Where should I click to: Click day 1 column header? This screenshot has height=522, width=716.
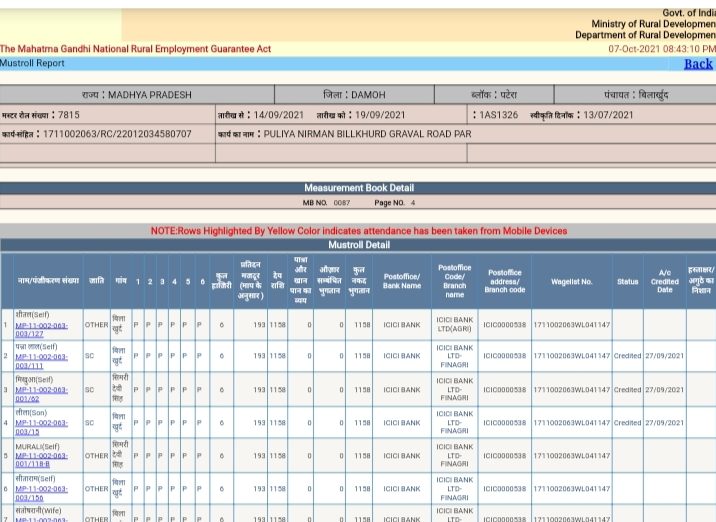pyautogui.click(x=138, y=282)
